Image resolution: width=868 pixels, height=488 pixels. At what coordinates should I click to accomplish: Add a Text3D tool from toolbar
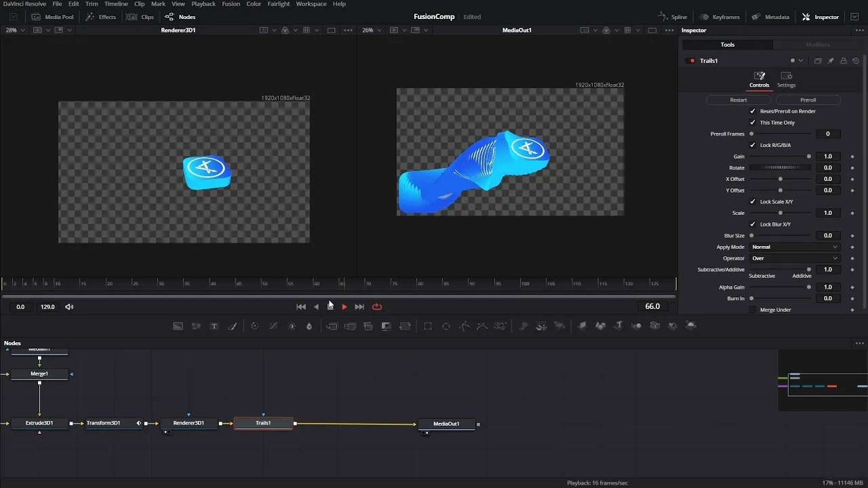coord(618,326)
